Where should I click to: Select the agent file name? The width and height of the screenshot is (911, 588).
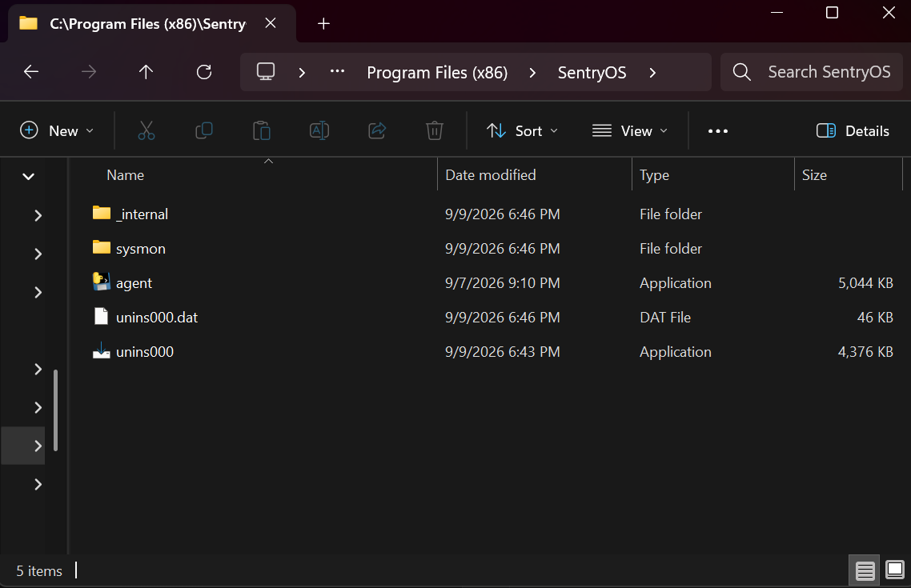coord(134,282)
